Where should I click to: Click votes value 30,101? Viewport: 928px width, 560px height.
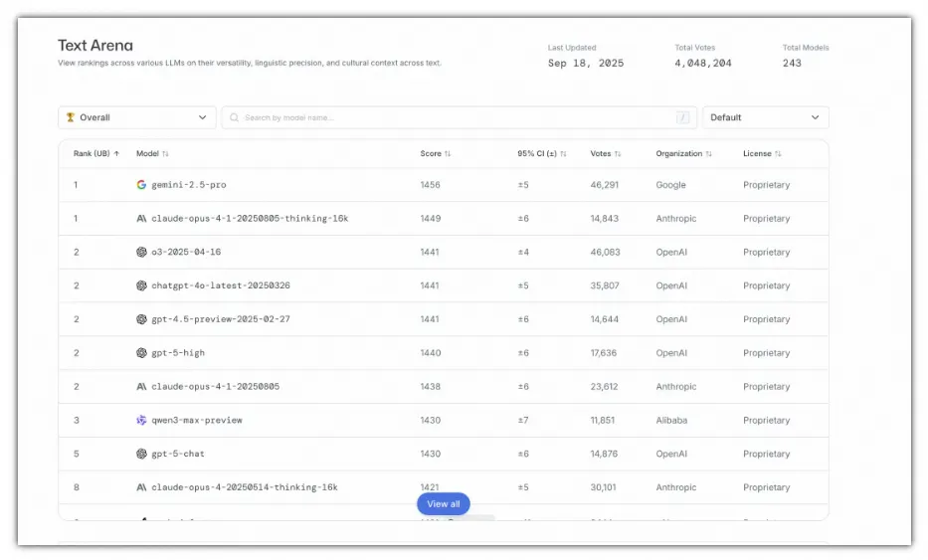tap(603, 487)
